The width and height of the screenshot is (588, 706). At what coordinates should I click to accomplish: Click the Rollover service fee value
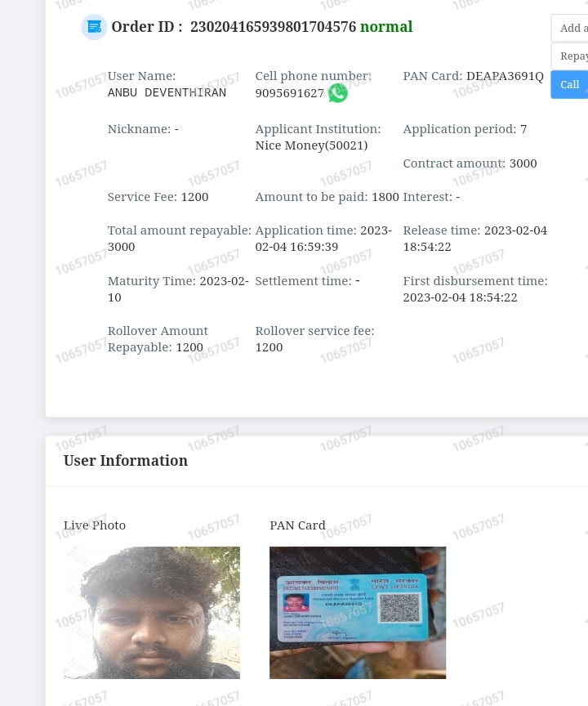269,347
